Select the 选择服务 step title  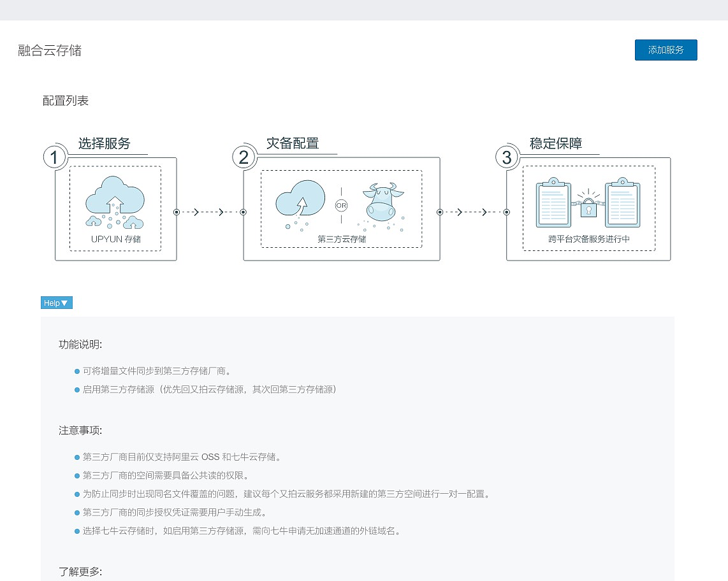pyautogui.click(x=105, y=144)
